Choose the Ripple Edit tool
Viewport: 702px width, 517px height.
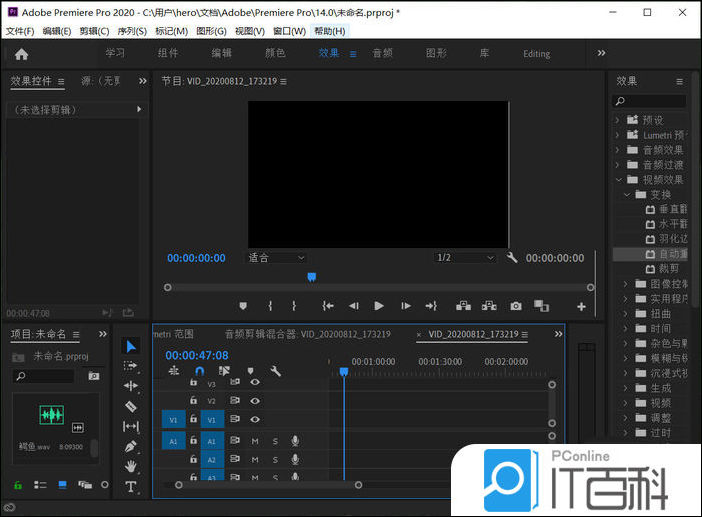[131, 386]
